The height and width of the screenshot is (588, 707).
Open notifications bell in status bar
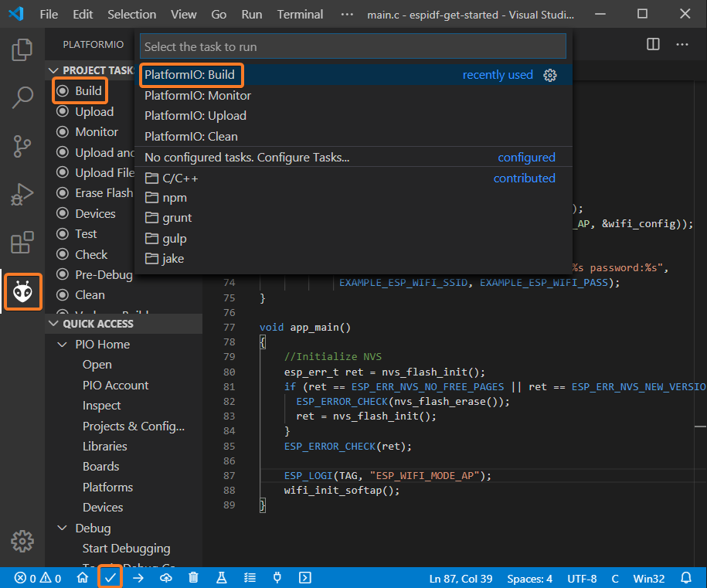[686, 578]
